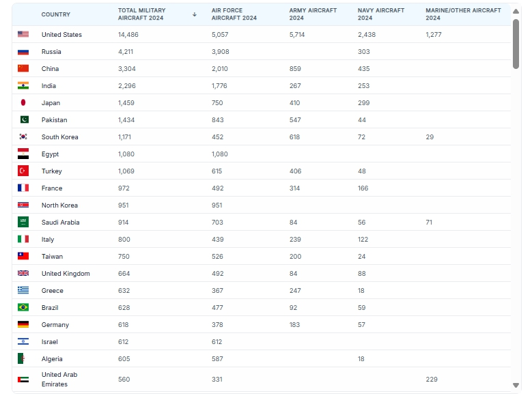Viewport: 532px width, 398px height.
Task: Click the scrollbar down arrow
Action: point(516,386)
